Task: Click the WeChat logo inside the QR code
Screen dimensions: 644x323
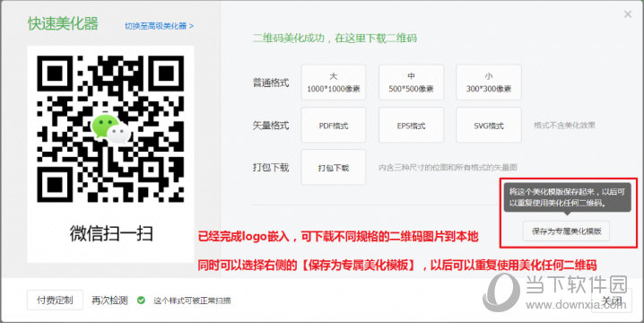Action: (111, 128)
